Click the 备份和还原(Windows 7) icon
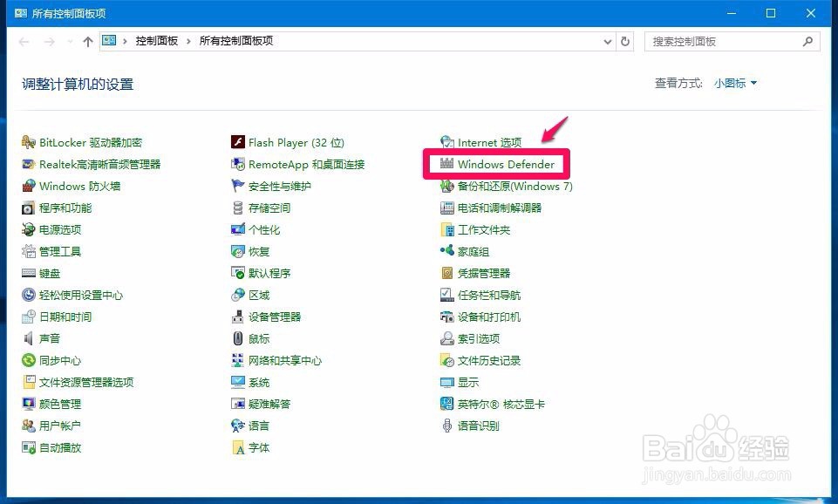The height and width of the screenshot is (504, 838). click(446, 186)
